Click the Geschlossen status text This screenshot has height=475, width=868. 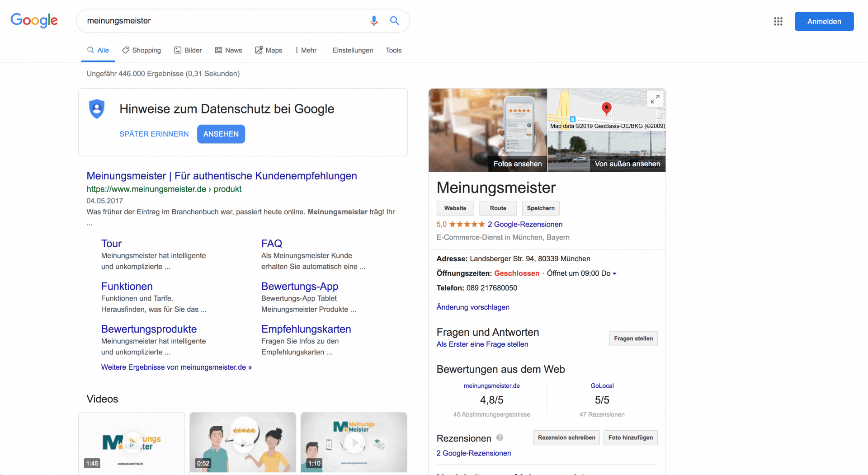point(517,273)
